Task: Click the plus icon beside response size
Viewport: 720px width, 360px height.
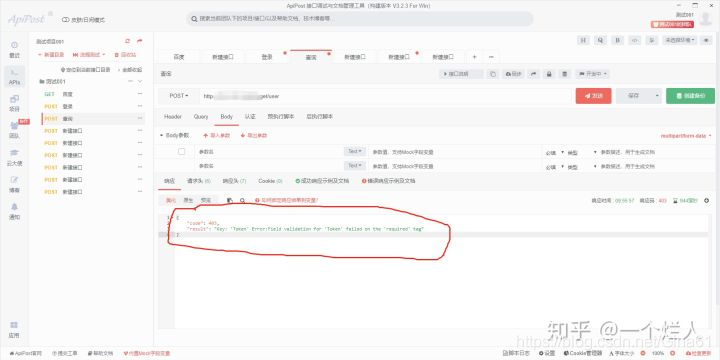Action: point(706,201)
